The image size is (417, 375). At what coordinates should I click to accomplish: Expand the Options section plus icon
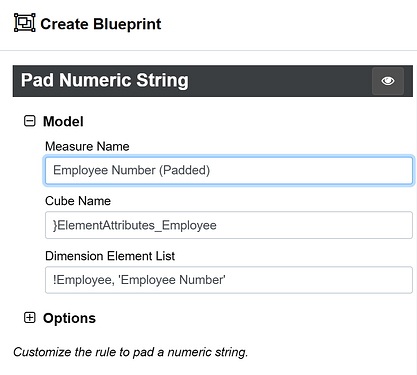(x=30, y=318)
